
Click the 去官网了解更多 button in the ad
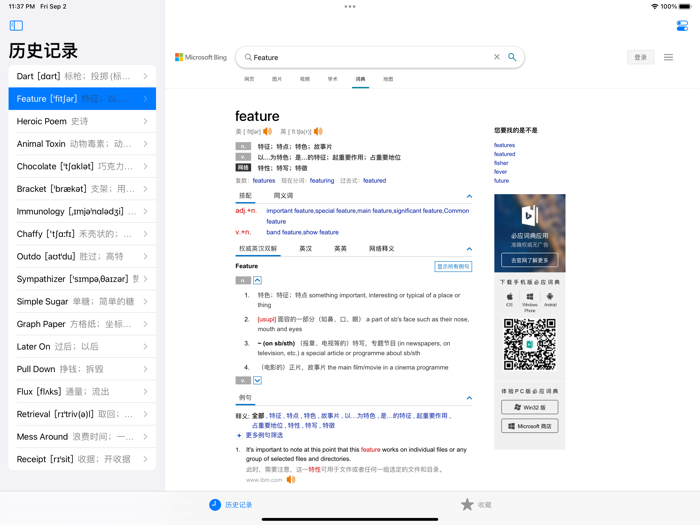(529, 260)
